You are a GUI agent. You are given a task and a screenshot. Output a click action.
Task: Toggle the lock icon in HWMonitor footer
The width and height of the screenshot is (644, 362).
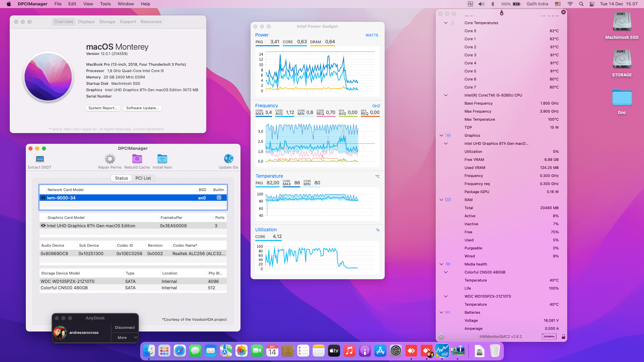point(563,337)
